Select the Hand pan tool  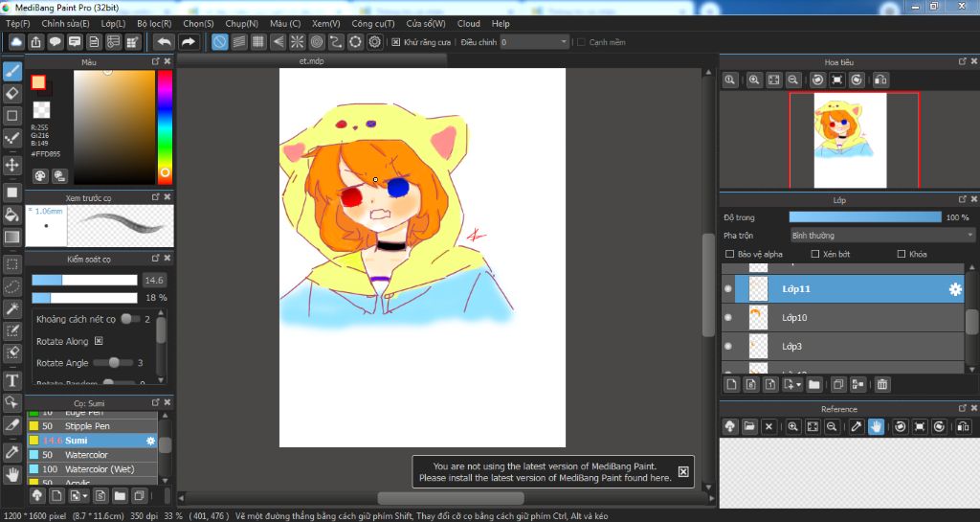pos(11,474)
